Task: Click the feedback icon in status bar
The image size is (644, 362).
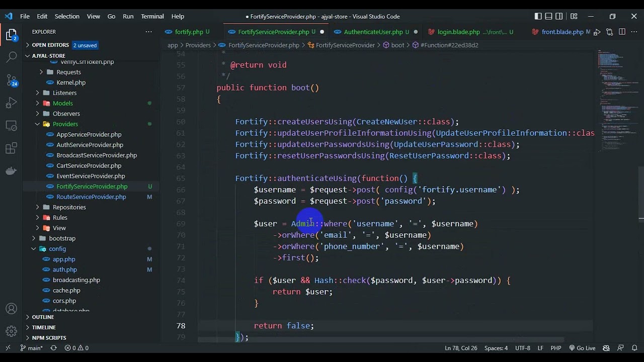Action: [x=620, y=348]
